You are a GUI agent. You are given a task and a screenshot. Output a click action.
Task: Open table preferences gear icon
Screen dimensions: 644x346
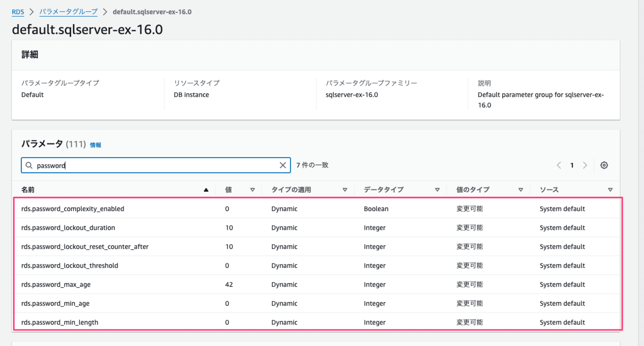coord(604,165)
